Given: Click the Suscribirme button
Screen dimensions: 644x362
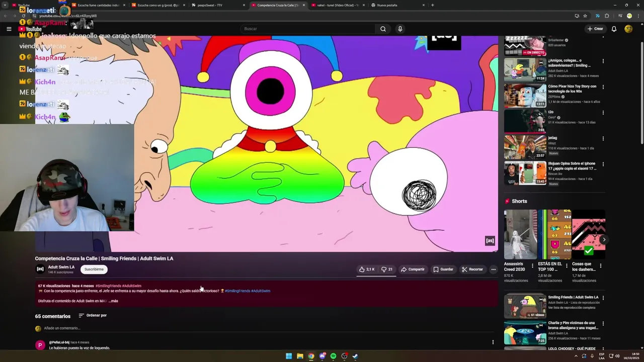Looking at the screenshot, I should [94, 269].
